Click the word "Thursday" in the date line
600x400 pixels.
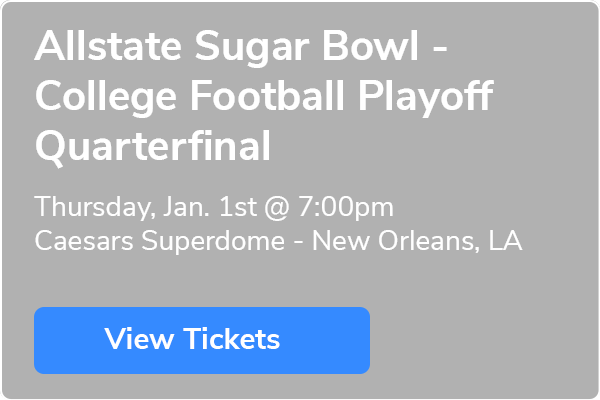click(x=92, y=208)
